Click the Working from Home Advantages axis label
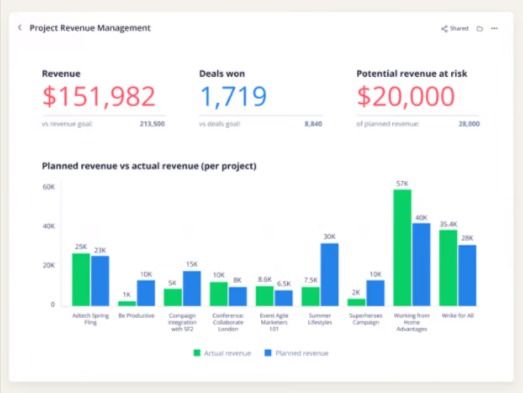The width and height of the screenshot is (523, 393). (412, 322)
